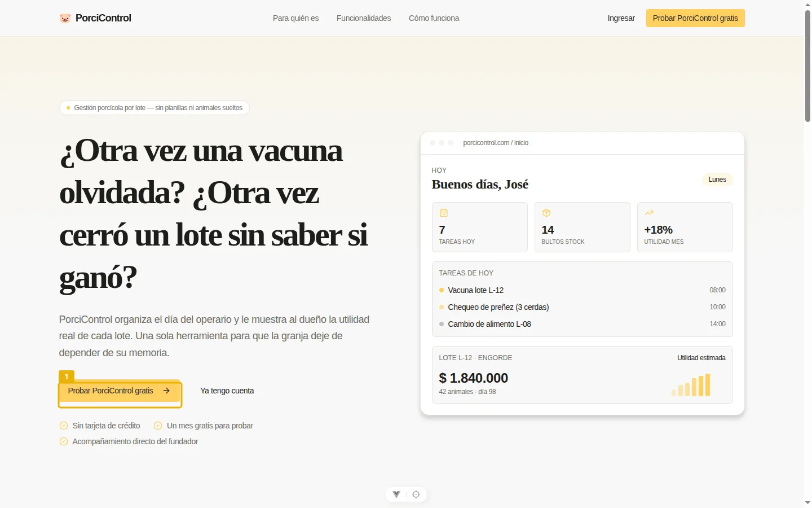Viewport: 812px width, 508px height.
Task: Click the 10:00 task time
Action: [x=717, y=307]
